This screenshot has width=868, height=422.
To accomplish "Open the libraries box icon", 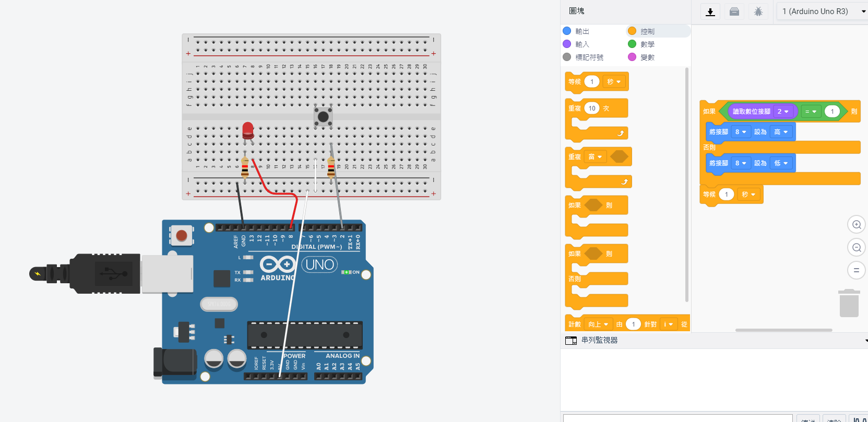I will (734, 11).
